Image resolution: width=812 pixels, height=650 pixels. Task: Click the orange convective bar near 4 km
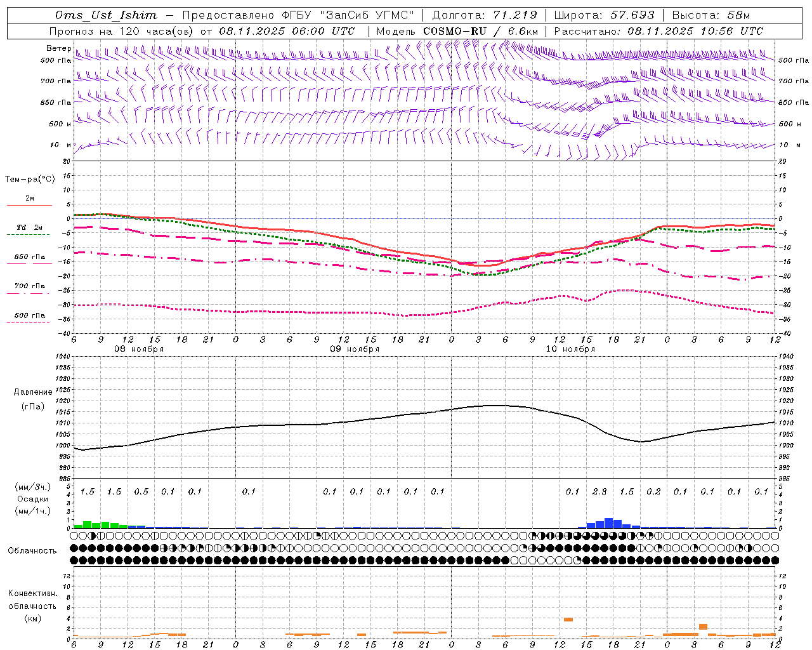pyautogui.click(x=568, y=620)
